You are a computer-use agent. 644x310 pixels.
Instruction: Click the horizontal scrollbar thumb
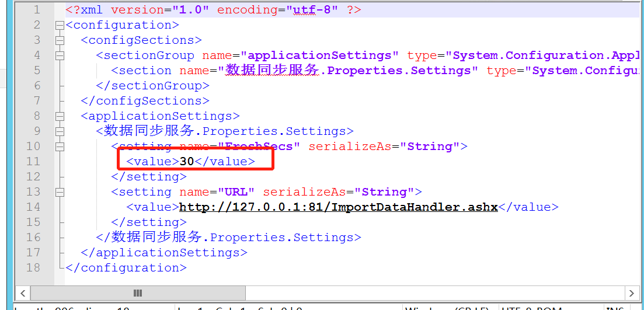(x=138, y=293)
